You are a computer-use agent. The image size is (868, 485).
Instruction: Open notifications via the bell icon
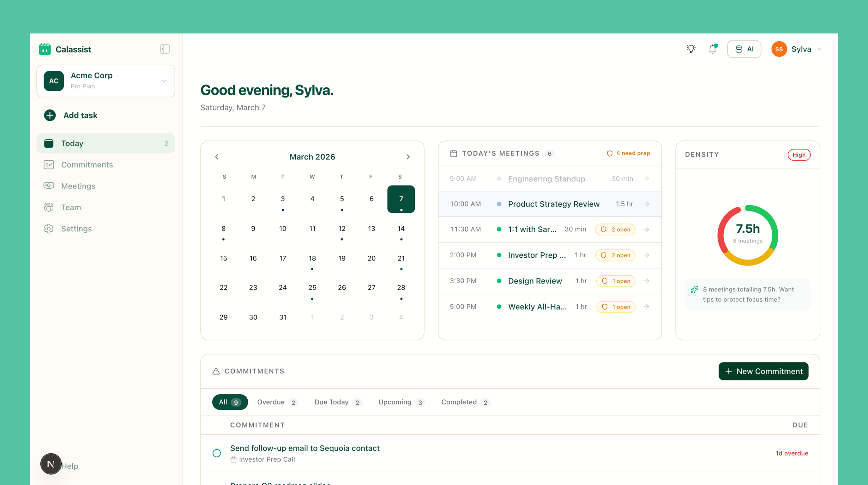pos(712,49)
